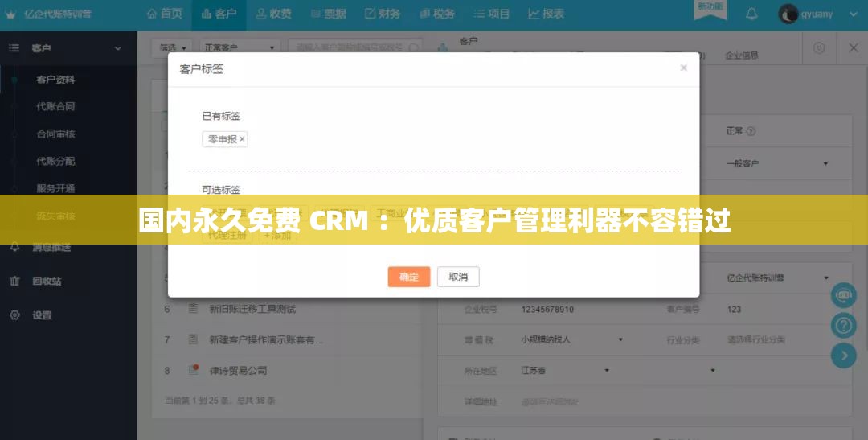Open the 一般客户 dropdown
Viewport: 868px width, 440px height.
(776, 163)
